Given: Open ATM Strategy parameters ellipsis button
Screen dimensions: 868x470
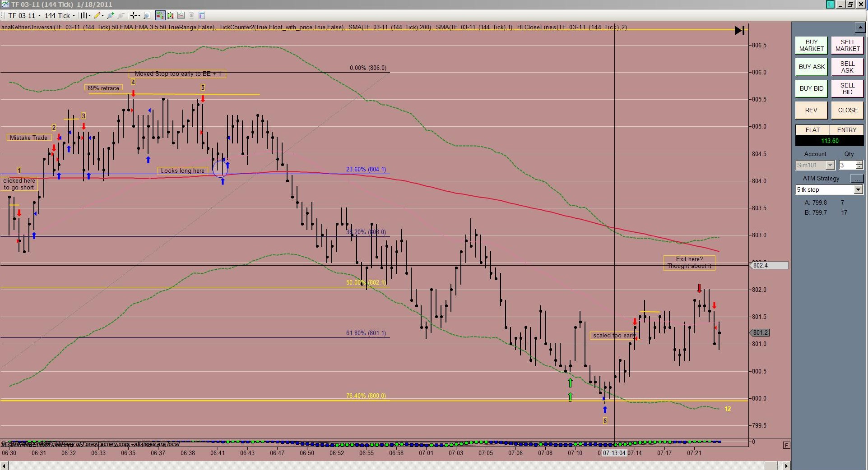Looking at the screenshot, I should pos(857,179).
